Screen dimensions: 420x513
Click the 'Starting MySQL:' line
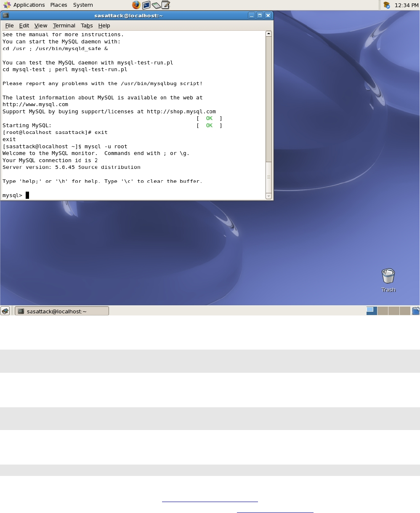click(27, 126)
